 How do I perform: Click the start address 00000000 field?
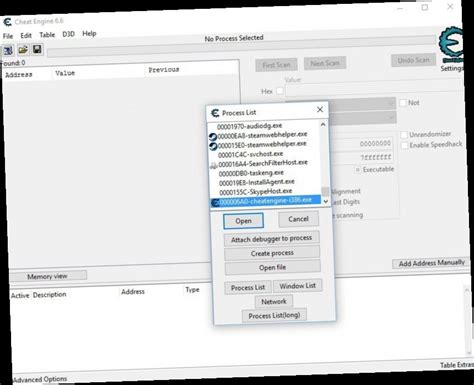click(x=363, y=144)
